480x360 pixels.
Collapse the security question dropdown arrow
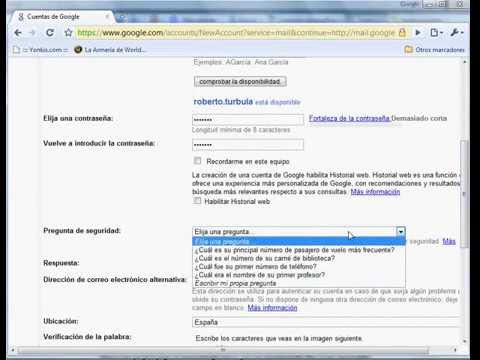click(401, 231)
